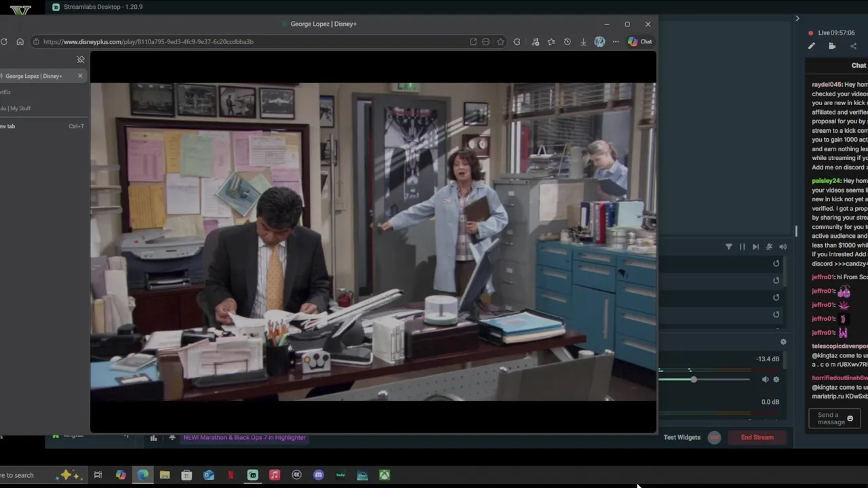Open Task View on the taskbar
The height and width of the screenshot is (488, 868).
pyautogui.click(x=98, y=475)
